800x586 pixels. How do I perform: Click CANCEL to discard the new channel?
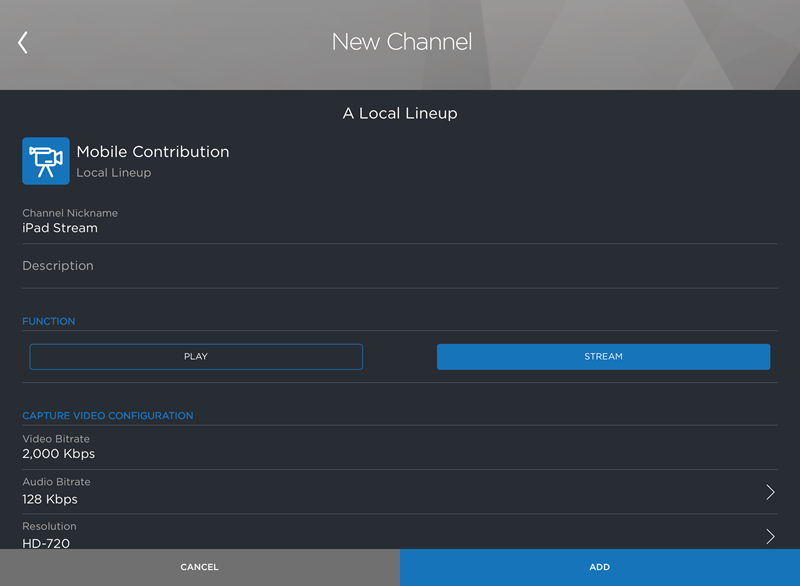click(x=199, y=567)
